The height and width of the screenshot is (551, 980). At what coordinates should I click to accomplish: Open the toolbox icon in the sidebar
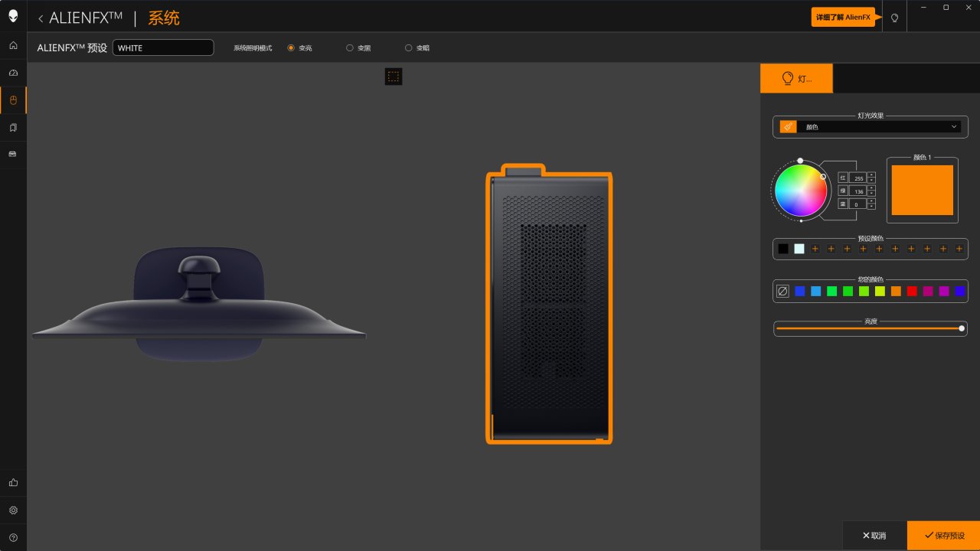coord(13,155)
